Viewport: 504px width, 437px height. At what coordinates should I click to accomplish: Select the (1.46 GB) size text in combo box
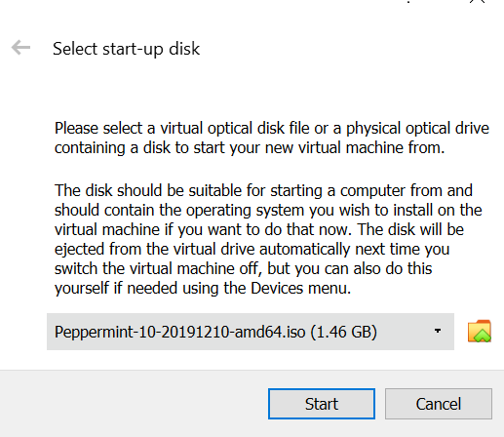[x=344, y=332]
